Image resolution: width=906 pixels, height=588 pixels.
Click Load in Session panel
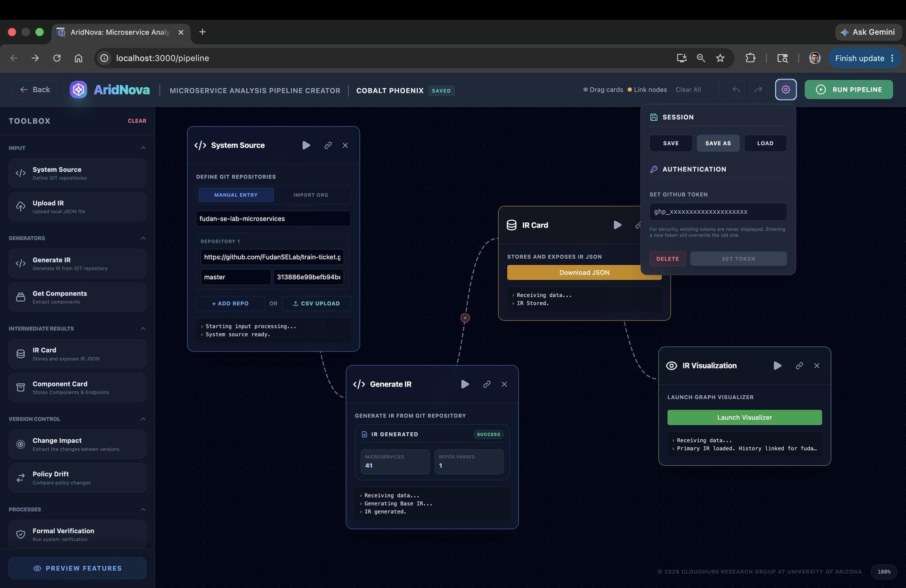(765, 143)
